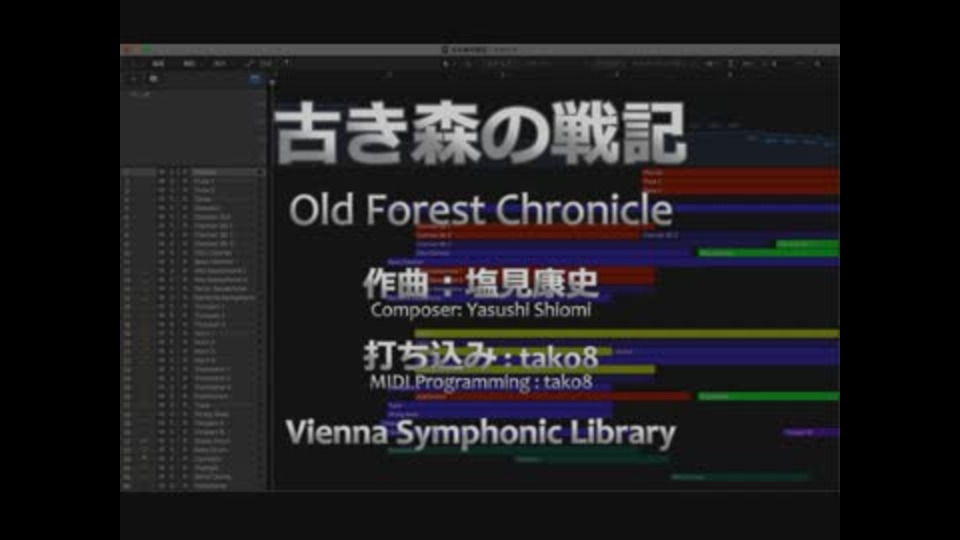Mute the Flute 1 track

click(x=161, y=181)
